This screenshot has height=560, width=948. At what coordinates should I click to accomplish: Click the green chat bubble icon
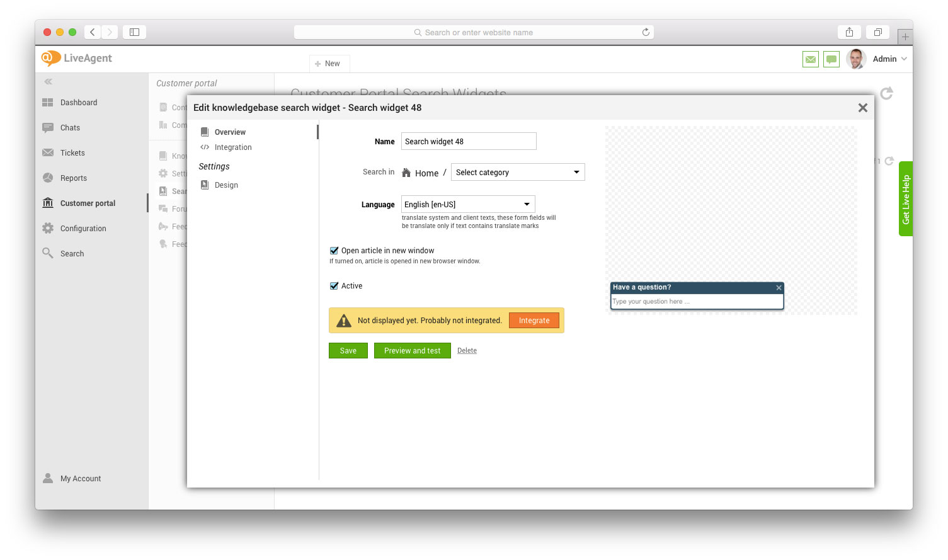[x=831, y=59]
